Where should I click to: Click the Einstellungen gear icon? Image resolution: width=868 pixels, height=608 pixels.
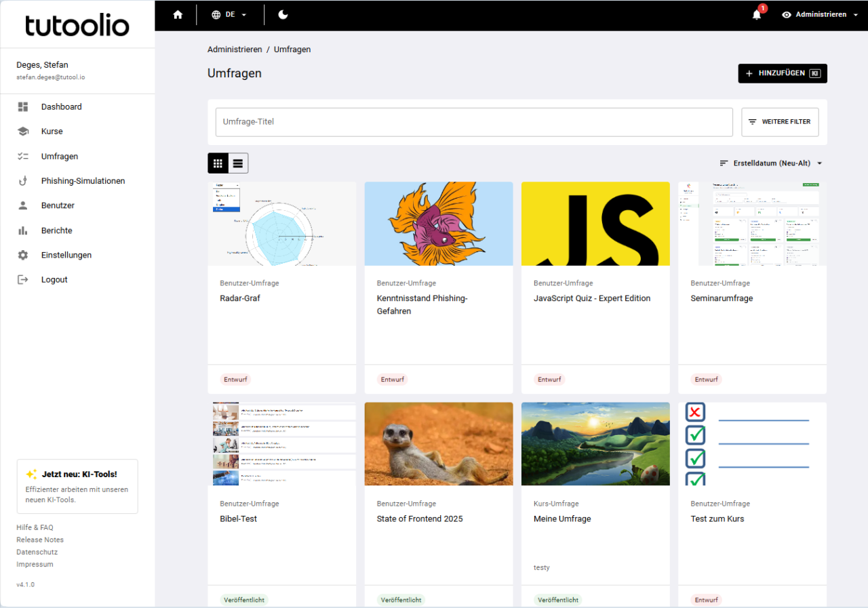pos(23,255)
